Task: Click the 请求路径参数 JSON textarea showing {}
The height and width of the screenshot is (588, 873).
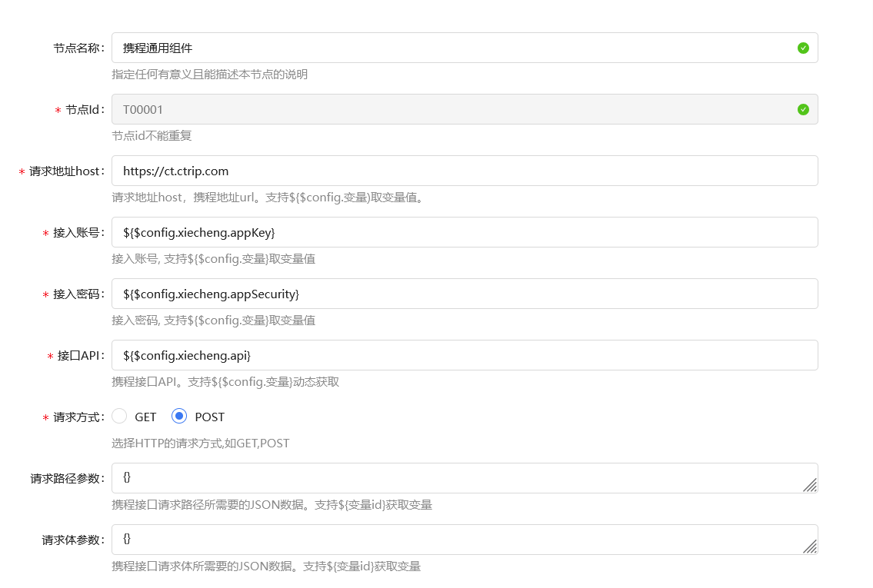Action: pos(461,477)
